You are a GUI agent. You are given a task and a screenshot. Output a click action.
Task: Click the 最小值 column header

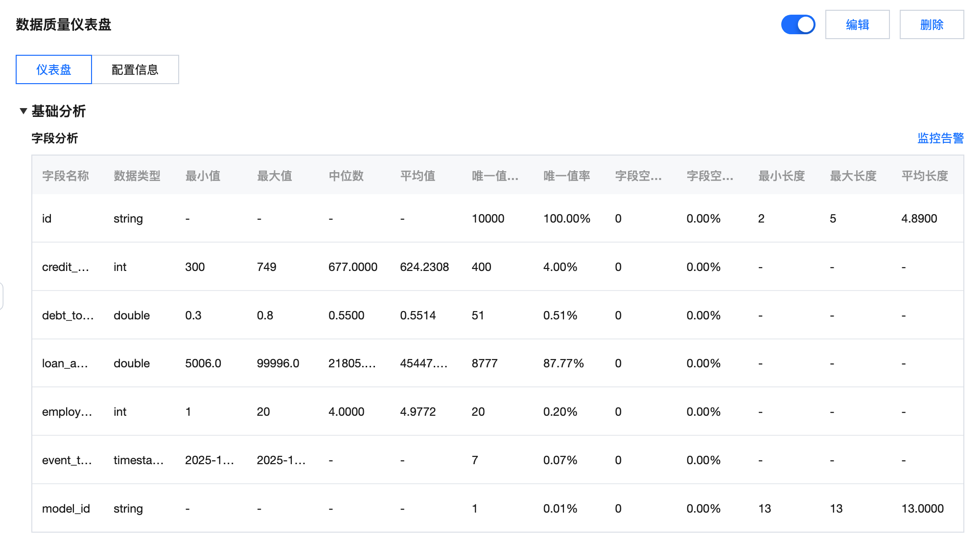point(203,176)
